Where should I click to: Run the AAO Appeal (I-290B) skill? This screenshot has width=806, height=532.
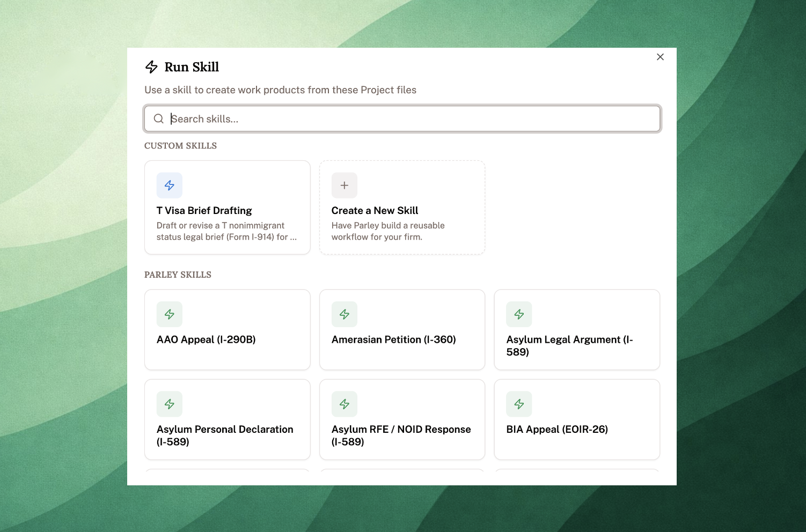(x=228, y=330)
